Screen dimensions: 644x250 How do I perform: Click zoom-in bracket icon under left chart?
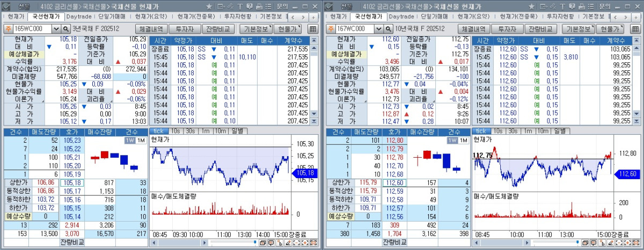point(305,242)
